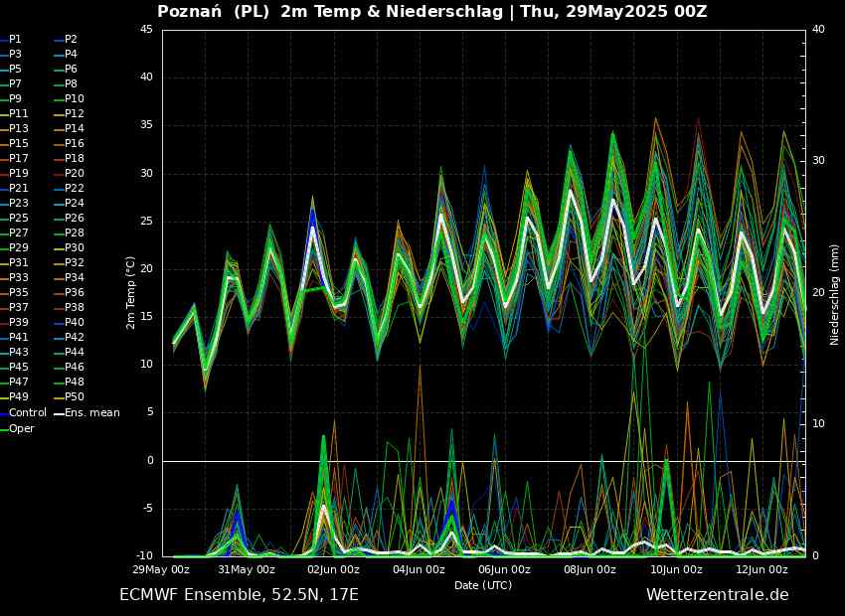845x616 pixels.
Task: Click the "29May 00z" date label
Action: click(162, 569)
